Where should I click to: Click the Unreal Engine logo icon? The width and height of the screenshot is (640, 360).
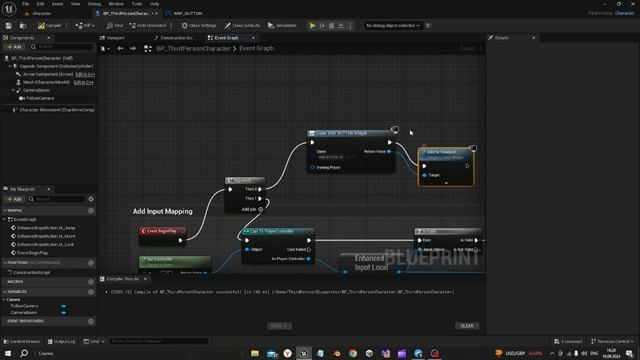click(x=9, y=9)
